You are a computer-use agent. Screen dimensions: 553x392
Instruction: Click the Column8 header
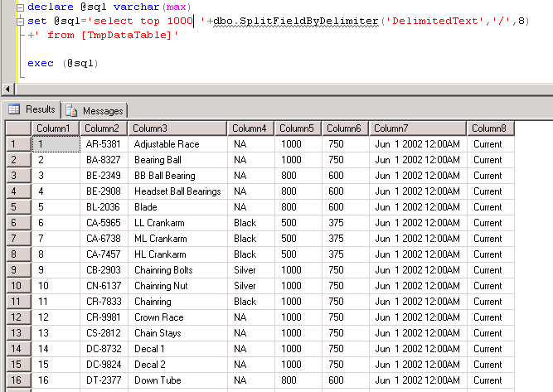[491, 128]
